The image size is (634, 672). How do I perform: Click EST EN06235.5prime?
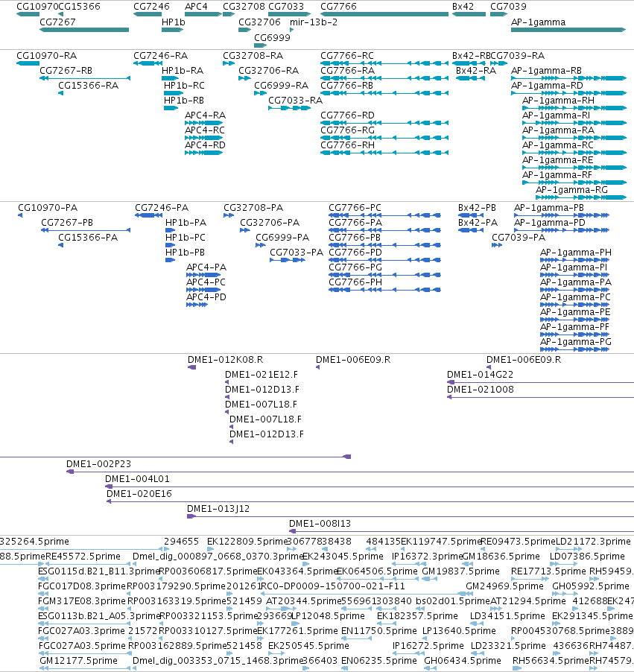click(379, 661)
